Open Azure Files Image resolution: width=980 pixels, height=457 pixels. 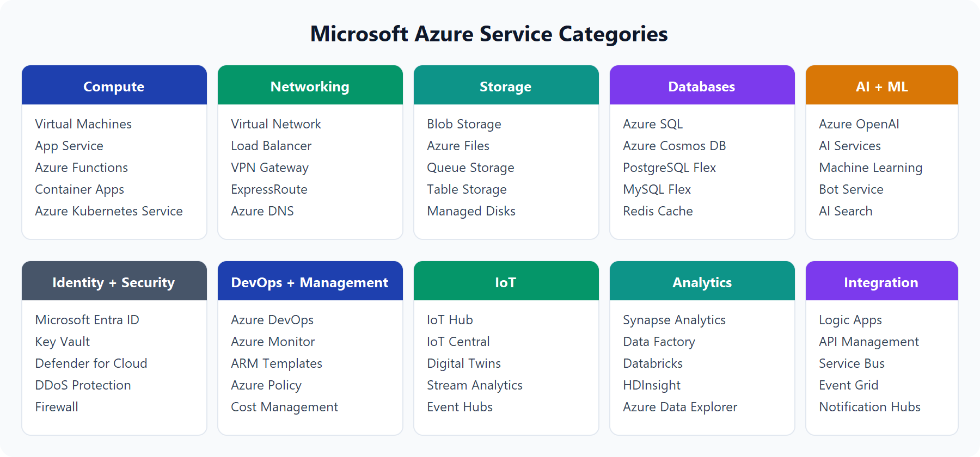pyautogui.click(x=458, y=146)
